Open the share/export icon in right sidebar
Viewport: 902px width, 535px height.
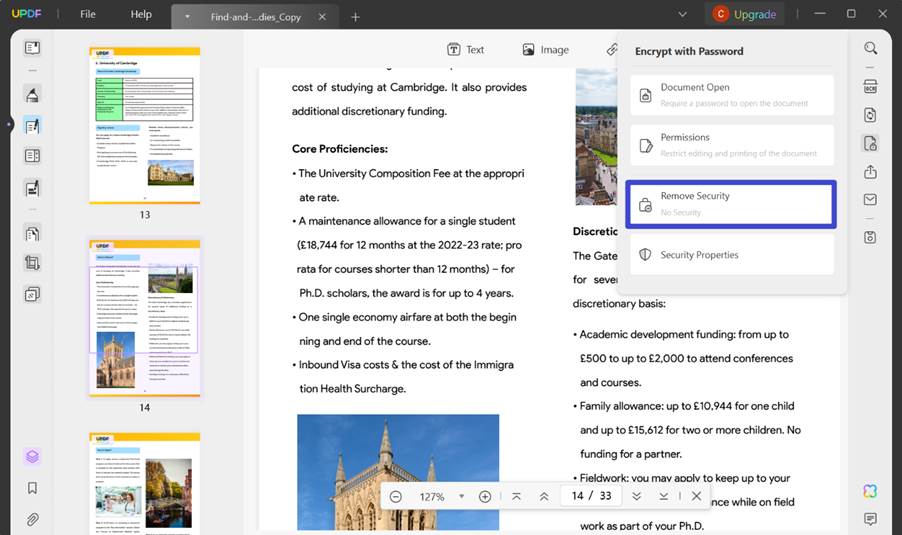click(870, 172)
